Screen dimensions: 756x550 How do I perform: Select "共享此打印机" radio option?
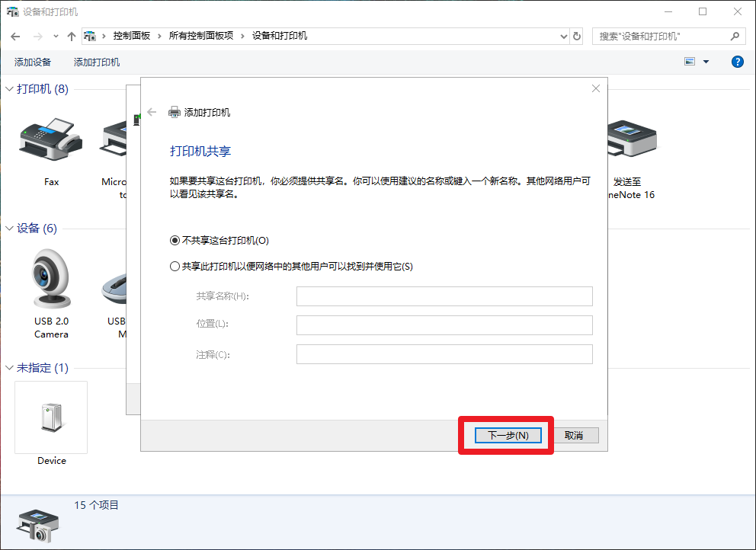tap(175, 267)
